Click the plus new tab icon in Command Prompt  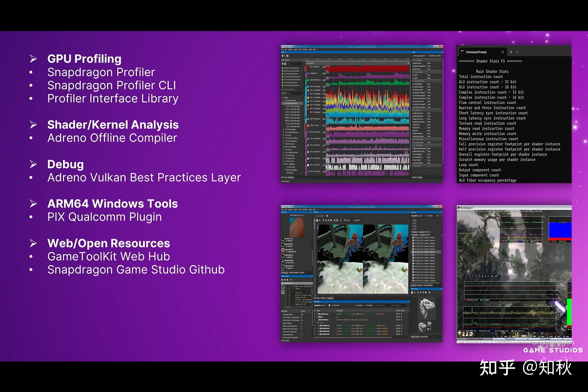(511, 52)
